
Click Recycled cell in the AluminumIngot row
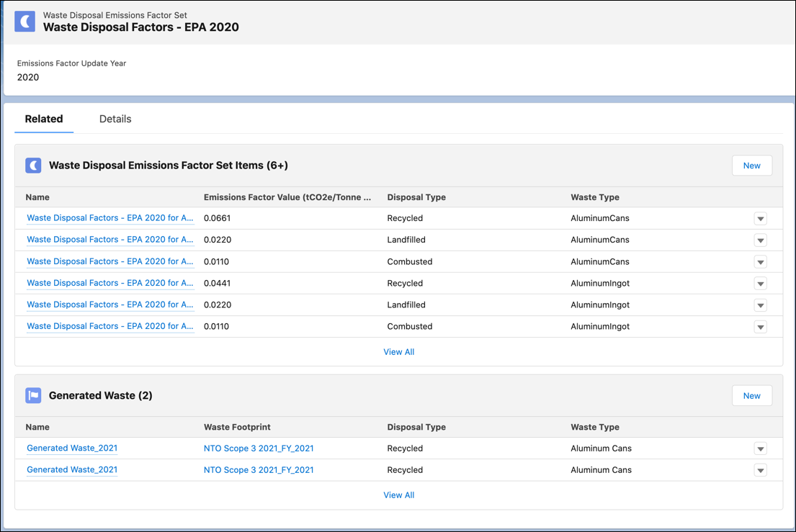(405, 283)
